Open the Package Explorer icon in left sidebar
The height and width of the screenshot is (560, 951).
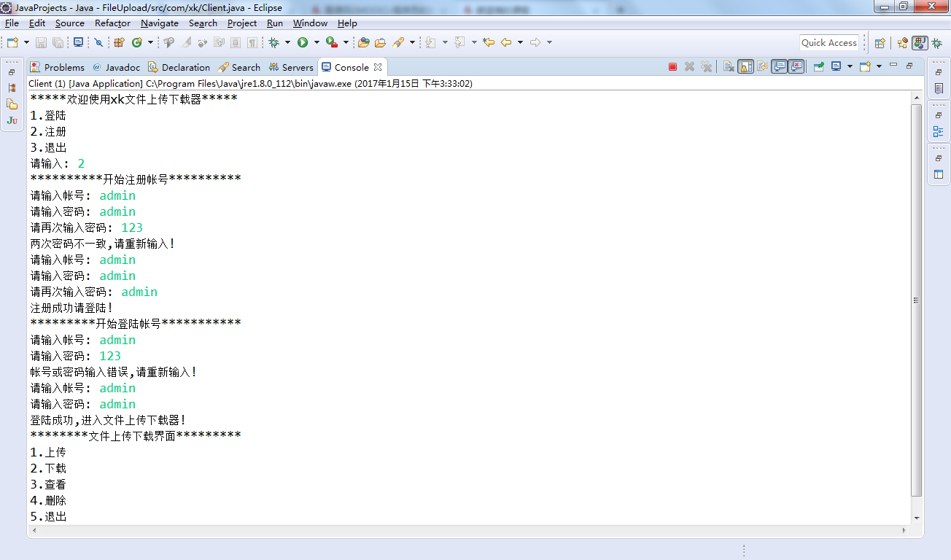coord(12,104)
